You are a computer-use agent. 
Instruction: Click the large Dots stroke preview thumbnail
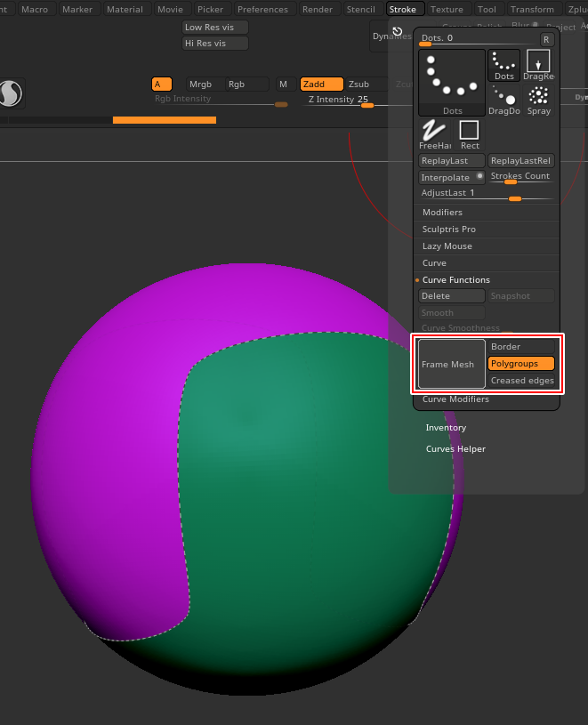point(452,83)
